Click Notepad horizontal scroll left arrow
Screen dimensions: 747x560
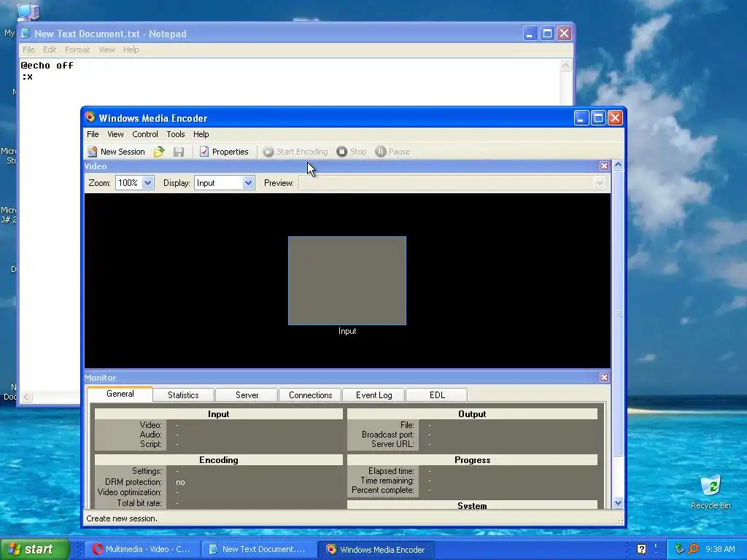click(x=27, y=397)
